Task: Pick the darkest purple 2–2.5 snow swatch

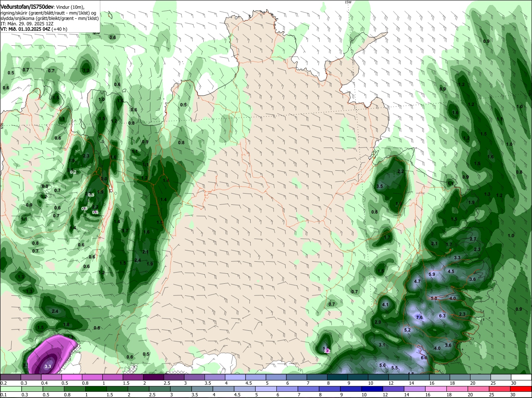Action: click(153, 377)
